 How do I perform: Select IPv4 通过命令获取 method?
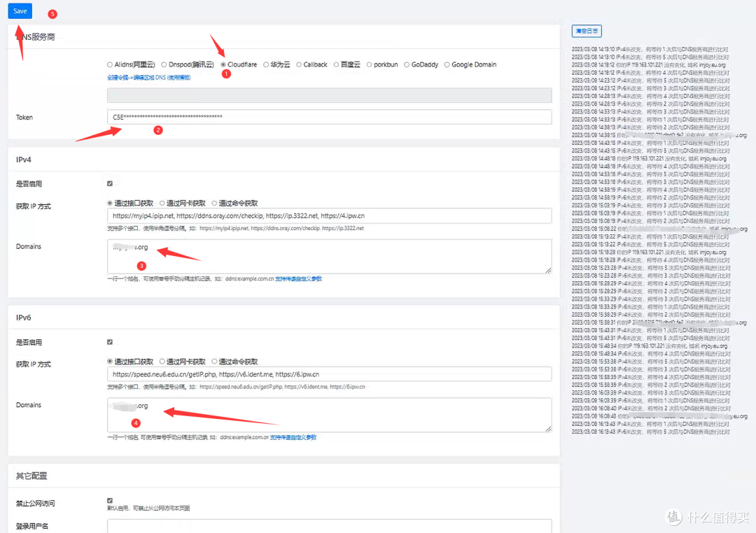click(214, 204)
